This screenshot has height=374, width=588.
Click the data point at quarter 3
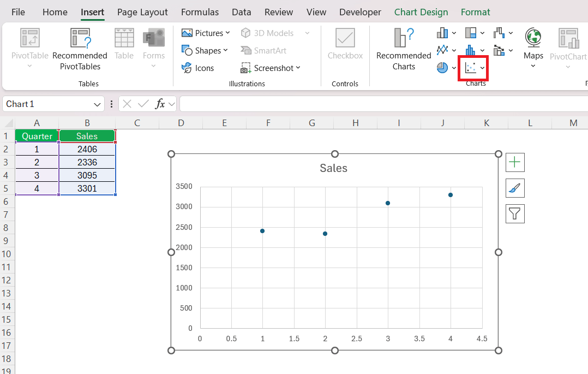(388, 203)
